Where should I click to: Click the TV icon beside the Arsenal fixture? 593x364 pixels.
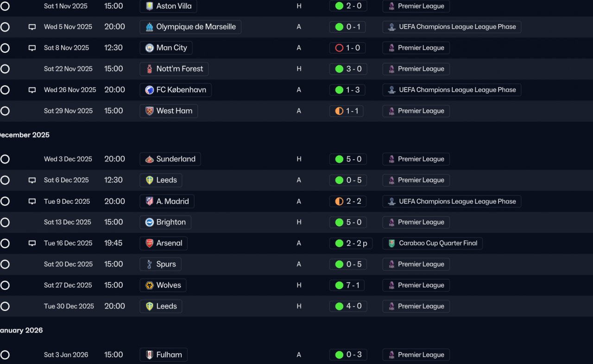tap(32, 243)
